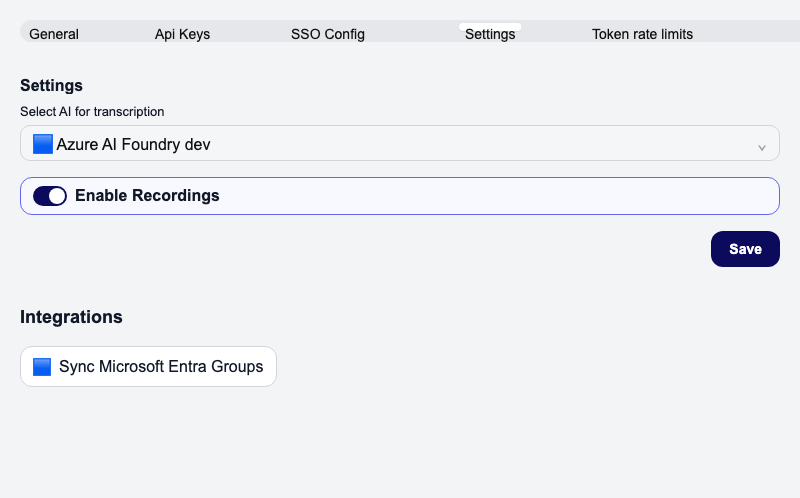The width and height of the screenshot is (800, 498).
Task: Open the Azure AI Foundry dev selector
Action: 134,144
